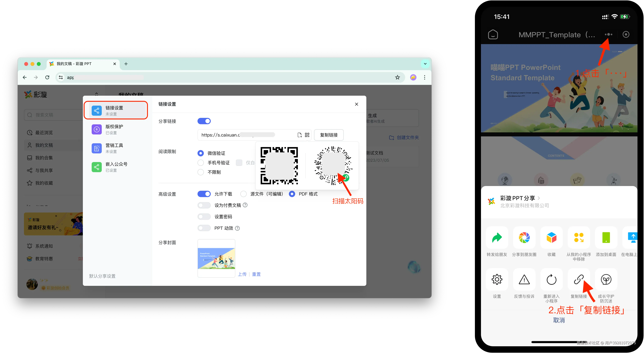This screenshot has height=353, width=644.
Task: Choose 源文件（可编辑） download format
Action: (x=243, y=194)
